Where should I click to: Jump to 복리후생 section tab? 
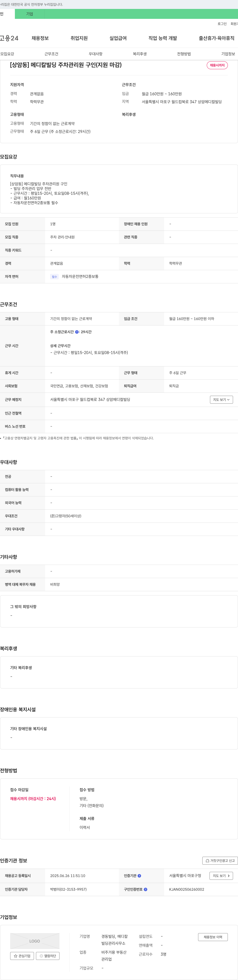point(140,54)
